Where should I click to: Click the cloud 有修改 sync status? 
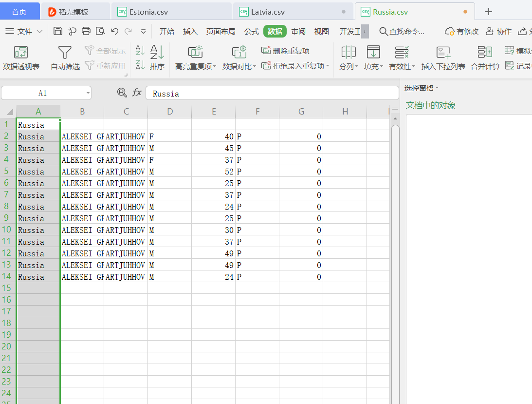click(461, 31)
